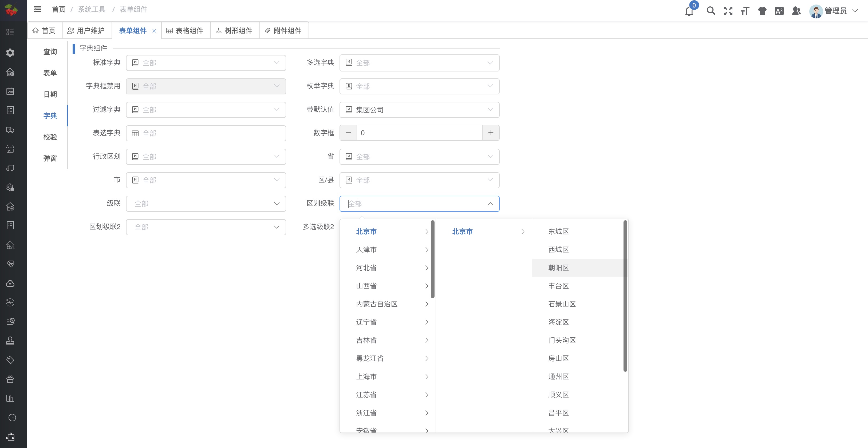Select the 日期 side menu item
This screenshot has width=868, height=448.
[x=50, y=94]
